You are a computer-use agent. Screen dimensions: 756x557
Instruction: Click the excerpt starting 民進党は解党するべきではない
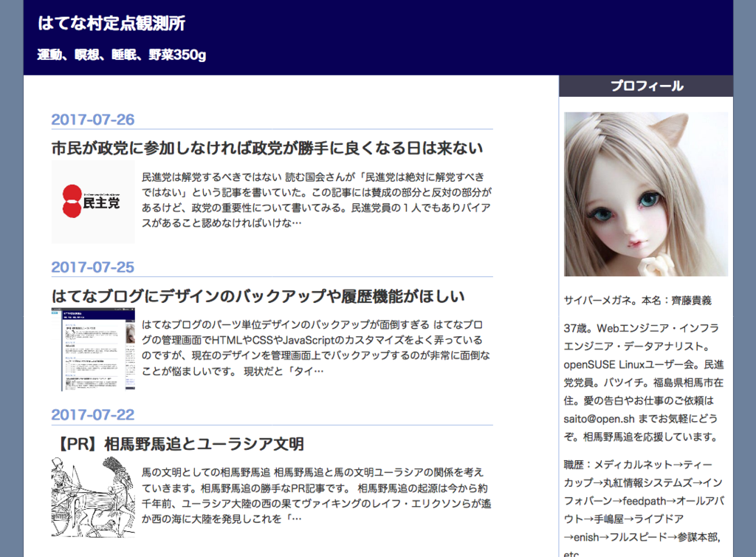(x=316, y=200)
